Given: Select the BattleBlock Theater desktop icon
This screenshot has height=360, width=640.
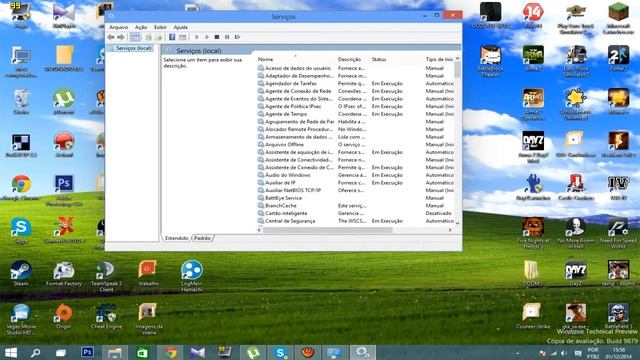Looking at the screenshot, I should tap(490, 61).
